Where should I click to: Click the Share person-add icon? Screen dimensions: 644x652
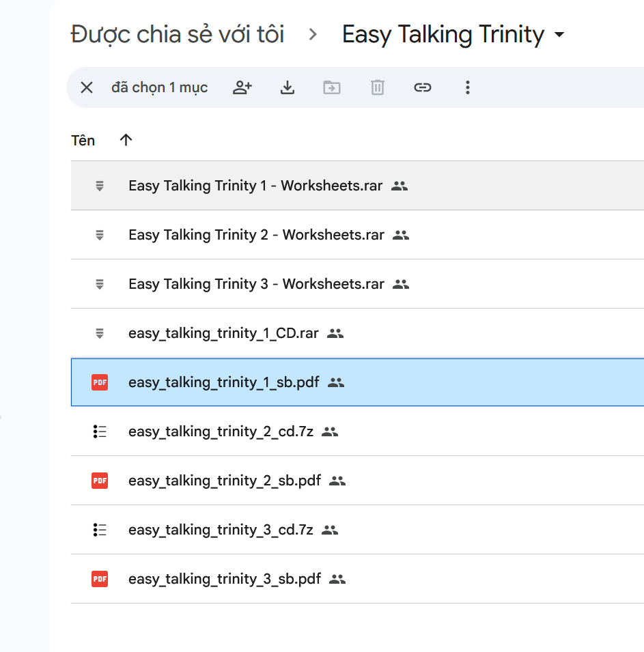click(242, 87)
